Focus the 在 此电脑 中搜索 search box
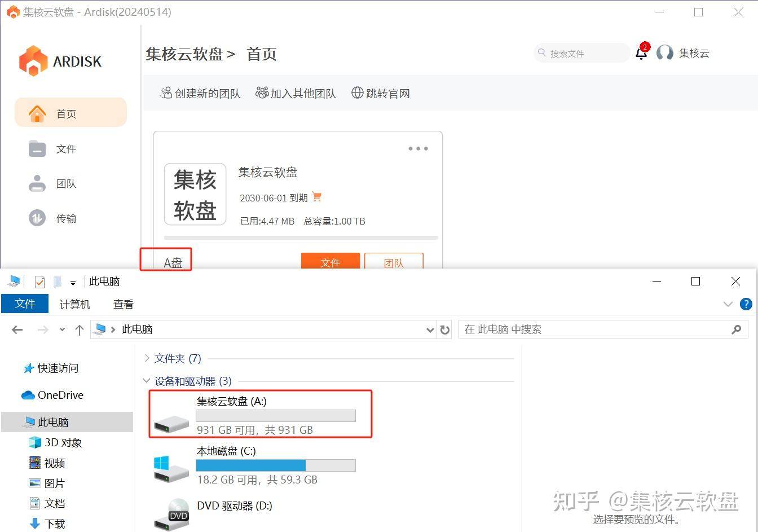This screenshot has width=758, height=532. pyautogui.click(x=603, y=329)
